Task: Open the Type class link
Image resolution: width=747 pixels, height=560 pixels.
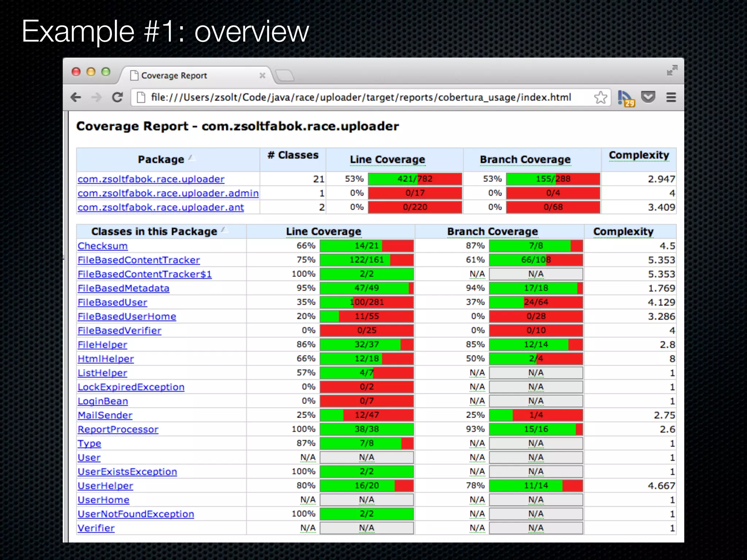Action: (89, 443)
